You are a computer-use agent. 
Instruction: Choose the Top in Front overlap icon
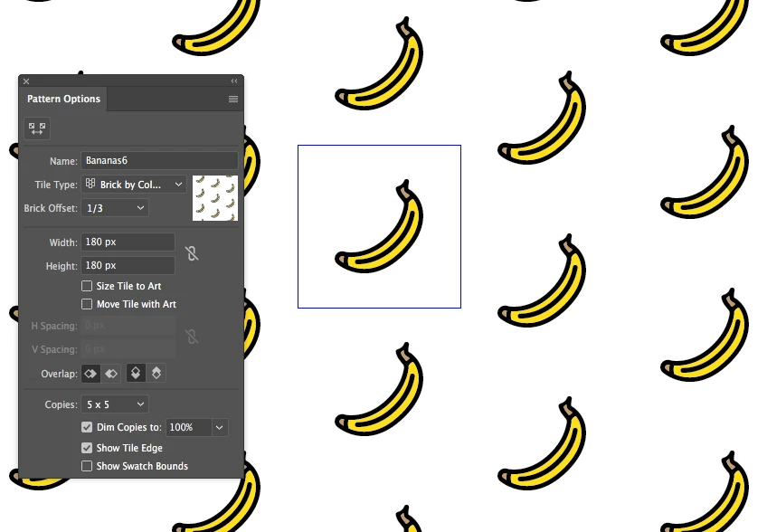[x=136, y=374]
